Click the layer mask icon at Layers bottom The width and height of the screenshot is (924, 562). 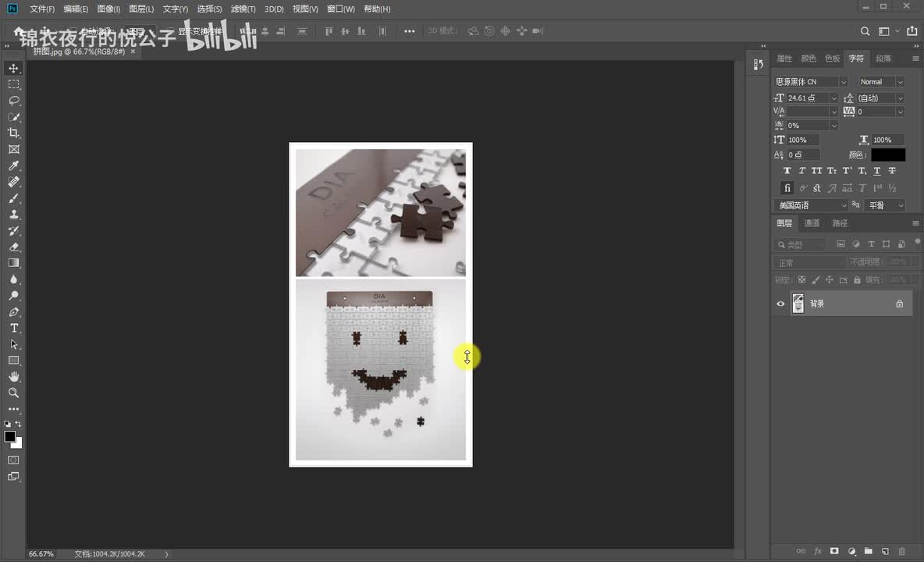834,551
